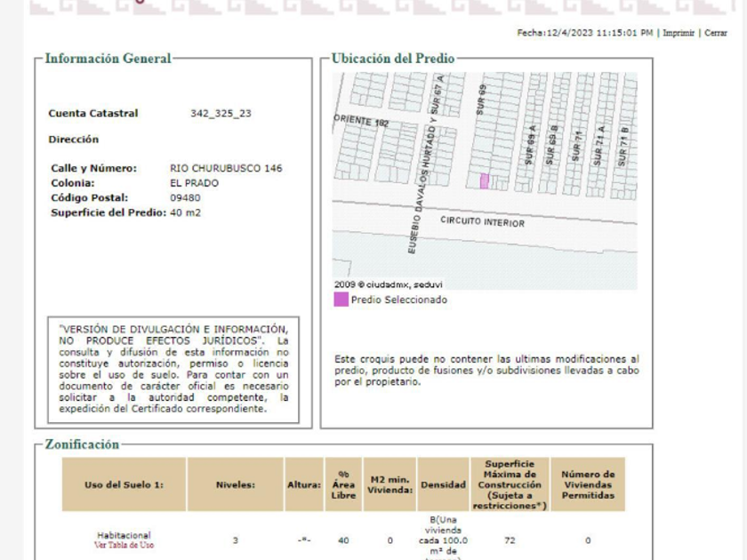Click the Predio Seleccionado pink legend swatch
This screenshot has height=560, width=747.
[x=341, y=300]
